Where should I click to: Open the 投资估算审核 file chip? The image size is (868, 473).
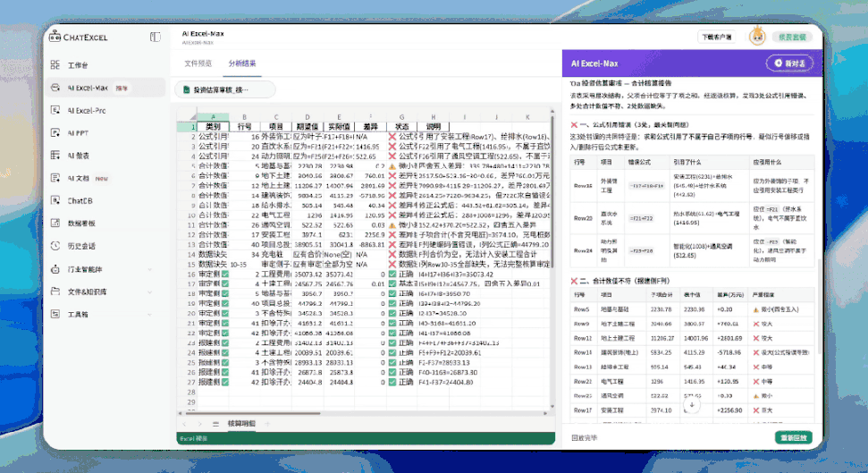(224, 89)
